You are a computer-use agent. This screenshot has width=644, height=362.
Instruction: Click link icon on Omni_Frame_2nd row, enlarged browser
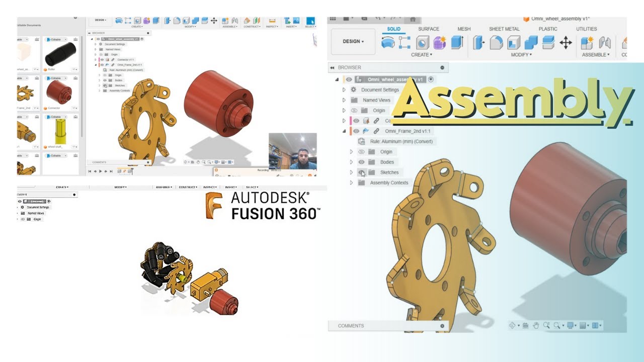coord(376,131)
